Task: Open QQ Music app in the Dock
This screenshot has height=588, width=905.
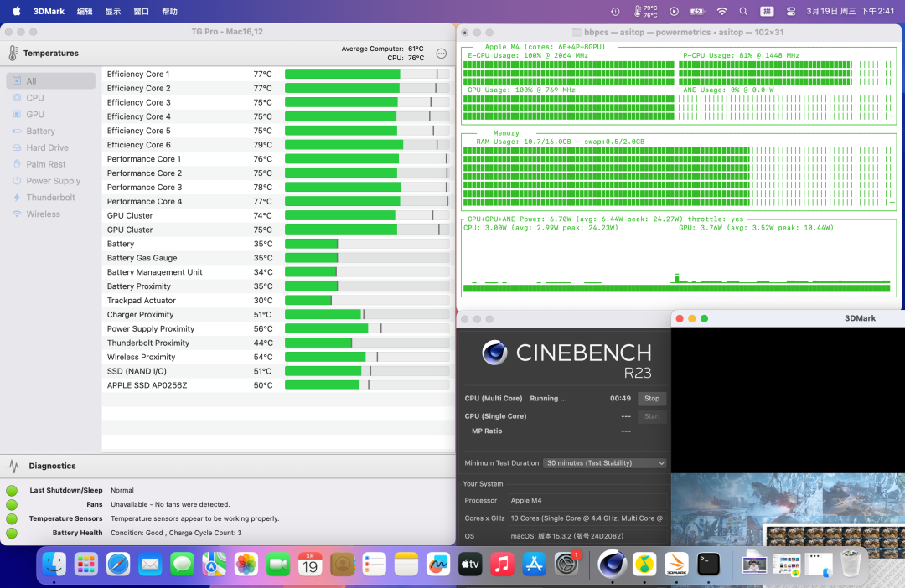Action: point(644,565)
